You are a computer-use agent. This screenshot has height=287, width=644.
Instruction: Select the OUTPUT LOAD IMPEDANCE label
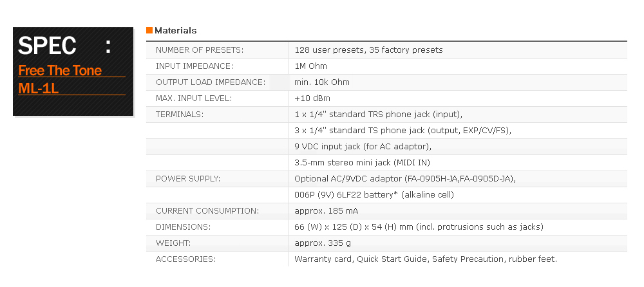tap(211, 82)
